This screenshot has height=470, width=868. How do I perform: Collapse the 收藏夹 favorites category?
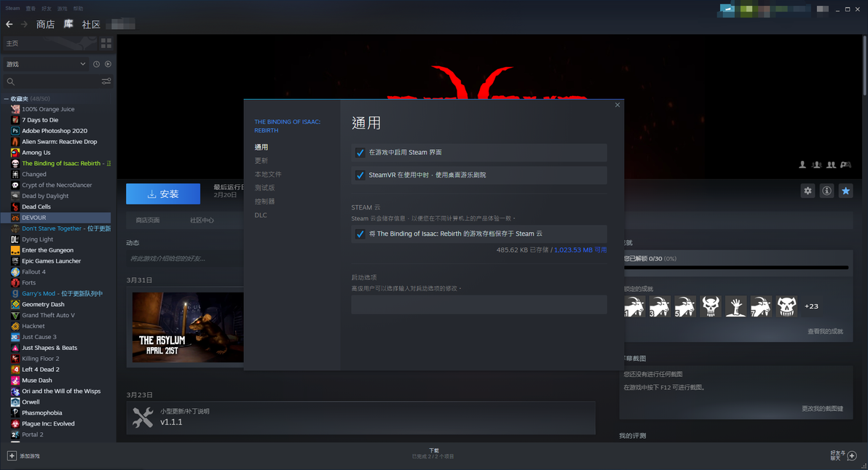(6, 99)
